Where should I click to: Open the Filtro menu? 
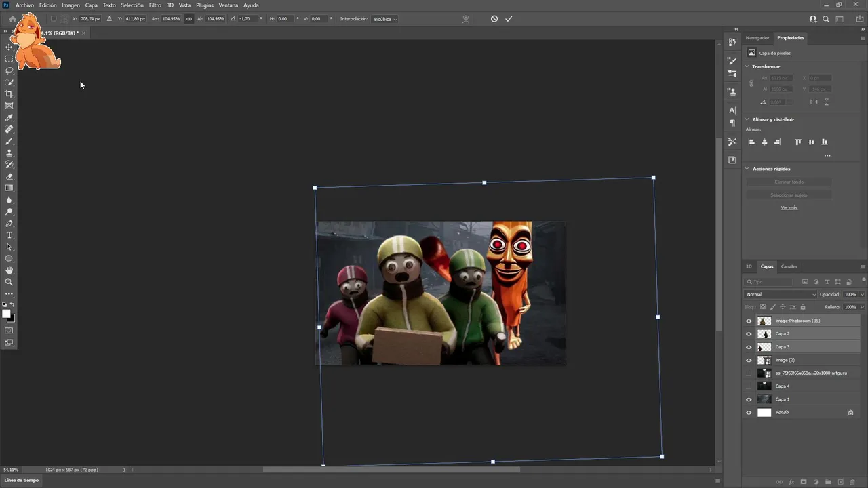(155, 5)
